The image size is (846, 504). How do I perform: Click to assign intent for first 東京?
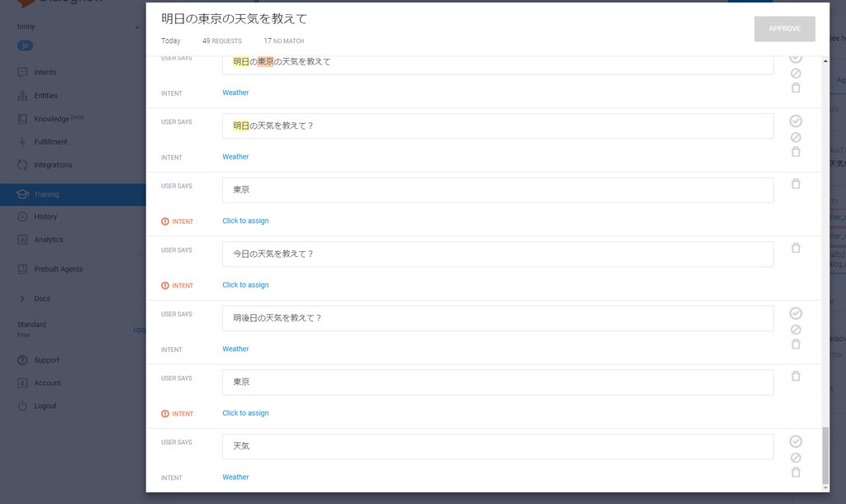click(x=245, y=221)
